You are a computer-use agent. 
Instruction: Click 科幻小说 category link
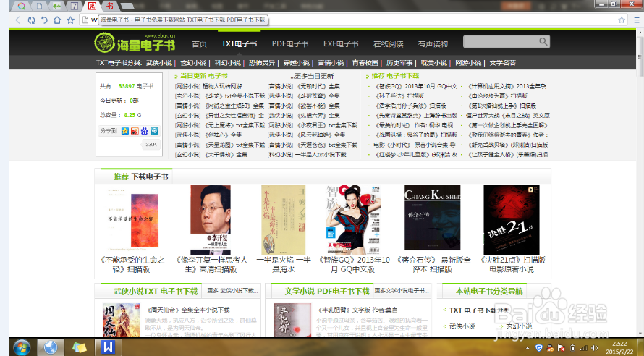227,63
